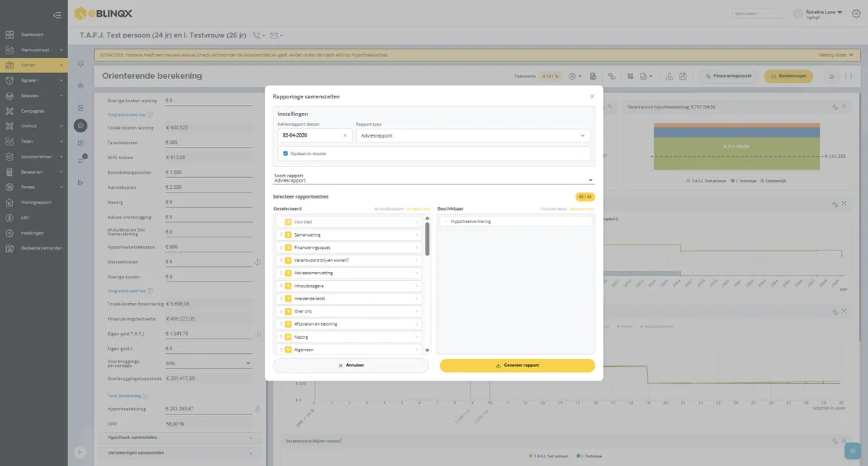Remove Samenvatting from selected sections
This screenshot has width=868, height=466.
(417, 235)
